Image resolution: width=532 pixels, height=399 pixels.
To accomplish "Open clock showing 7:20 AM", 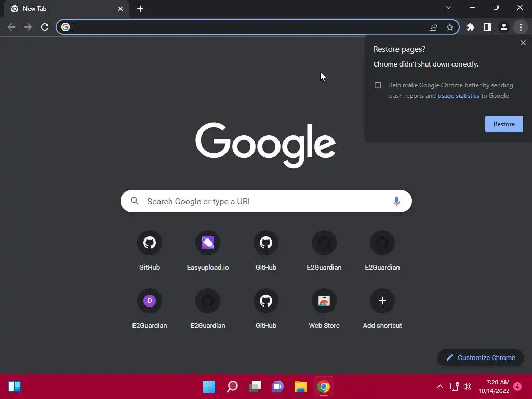I will (x=494, y=387).
